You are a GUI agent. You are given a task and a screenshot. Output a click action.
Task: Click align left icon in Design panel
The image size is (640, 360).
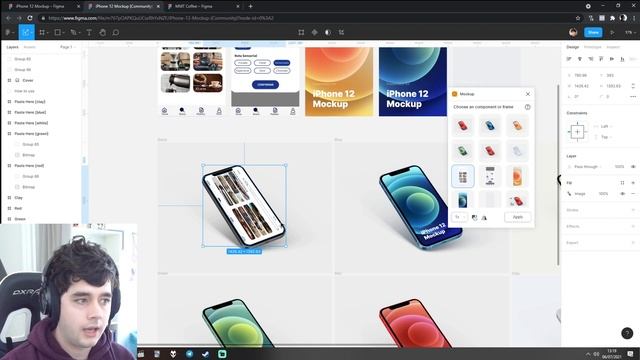point(569,59)
